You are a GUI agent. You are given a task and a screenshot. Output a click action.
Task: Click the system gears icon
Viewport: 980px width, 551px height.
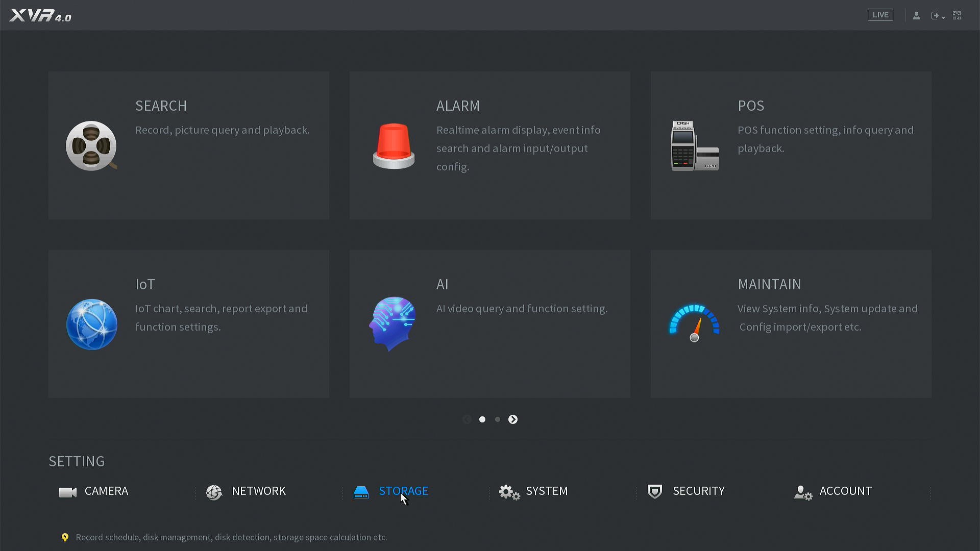509,492
